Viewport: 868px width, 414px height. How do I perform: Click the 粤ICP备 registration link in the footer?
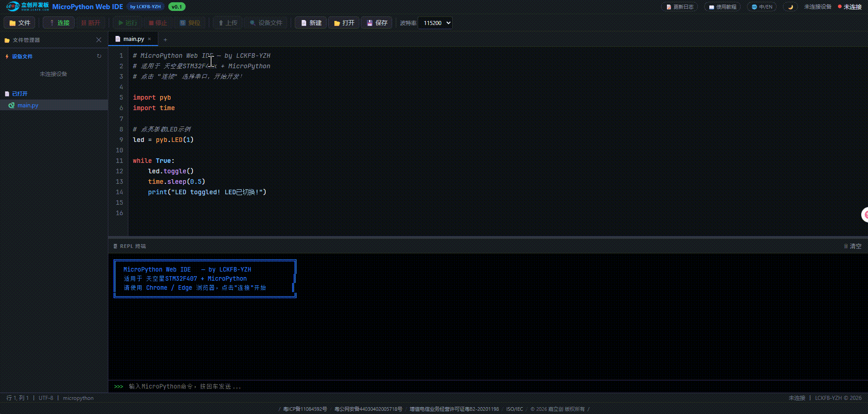(x=305, y=409)
